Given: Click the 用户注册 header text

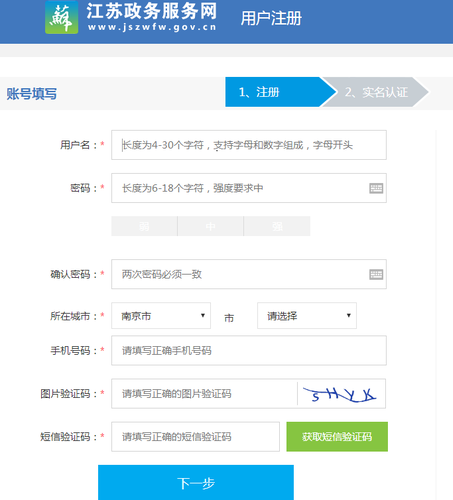Looking at the screenshot, I should (271, 18).
